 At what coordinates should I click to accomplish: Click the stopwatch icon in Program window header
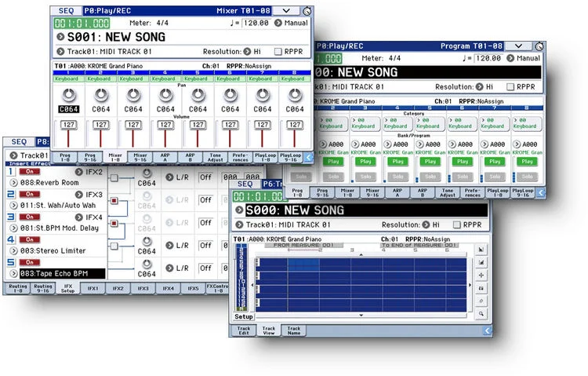(539, 46)
